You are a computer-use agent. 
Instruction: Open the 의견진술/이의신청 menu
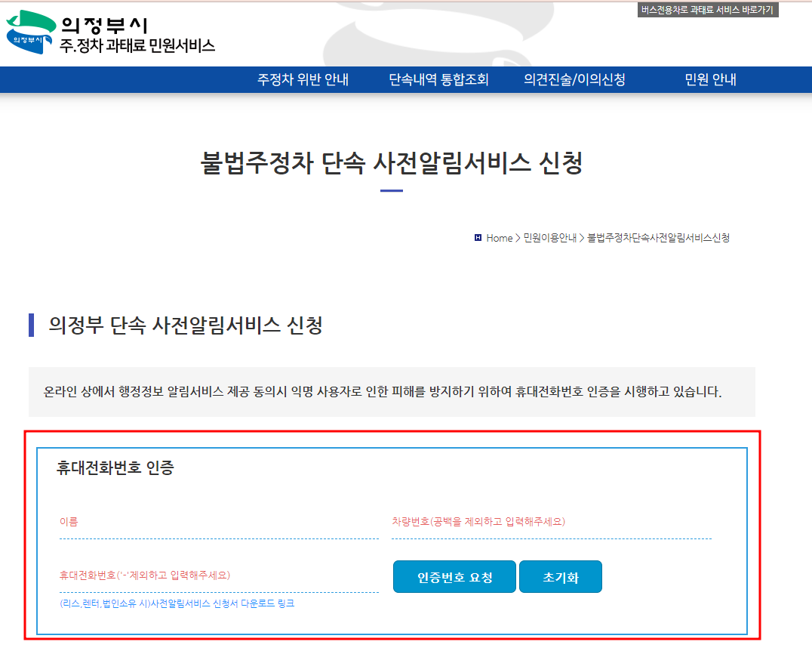click(574, 79)
